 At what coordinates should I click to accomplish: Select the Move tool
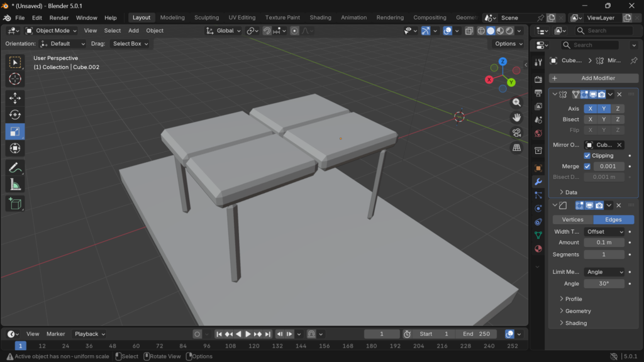coord(14,97)
